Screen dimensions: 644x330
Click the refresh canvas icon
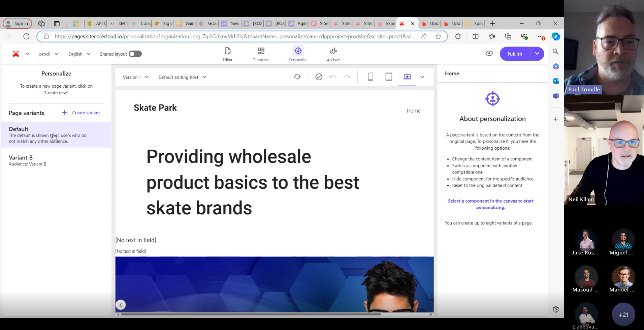297,77
